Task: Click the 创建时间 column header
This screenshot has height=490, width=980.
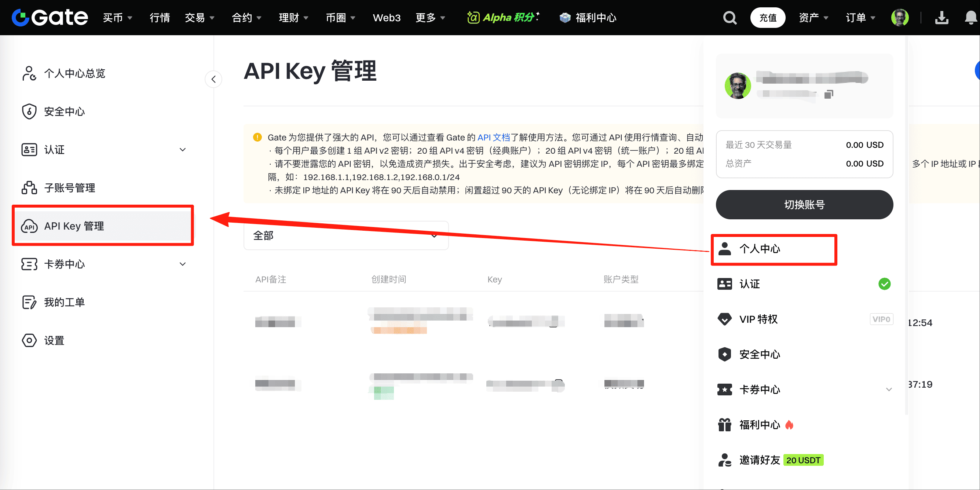Action: (x=389, y=279)
